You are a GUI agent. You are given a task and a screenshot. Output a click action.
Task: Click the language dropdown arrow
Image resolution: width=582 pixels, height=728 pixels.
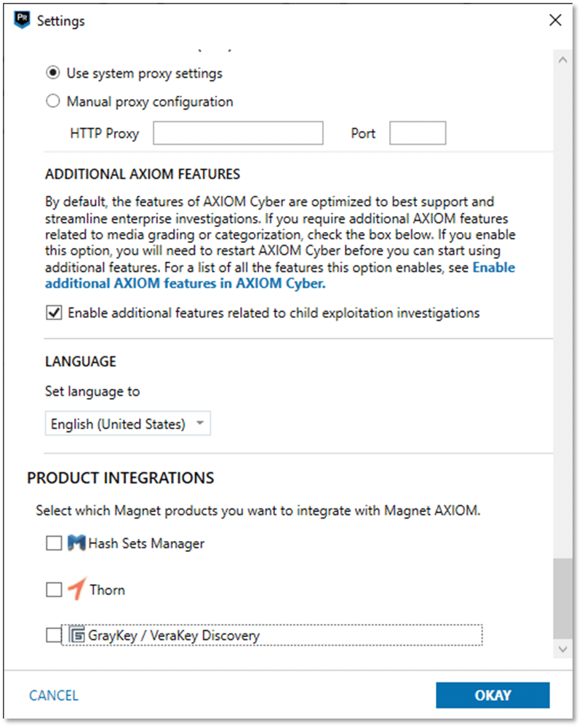point(200,423)
